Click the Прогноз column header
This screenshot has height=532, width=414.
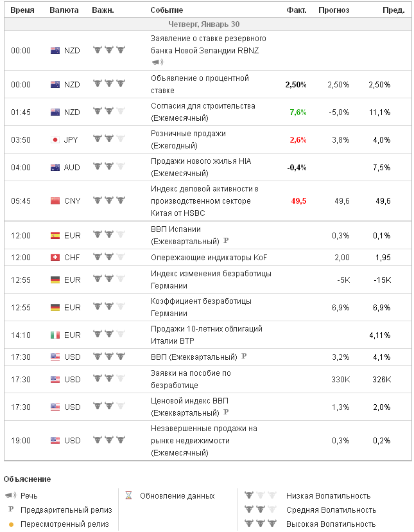pyautogui.click(x=334, y=10)
